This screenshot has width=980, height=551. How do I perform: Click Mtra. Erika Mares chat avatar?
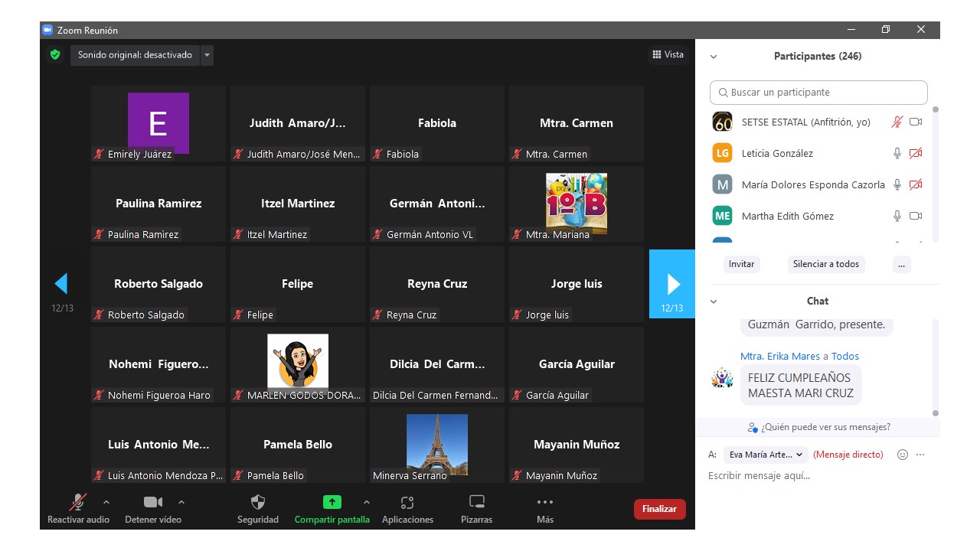tap(722, 377)
